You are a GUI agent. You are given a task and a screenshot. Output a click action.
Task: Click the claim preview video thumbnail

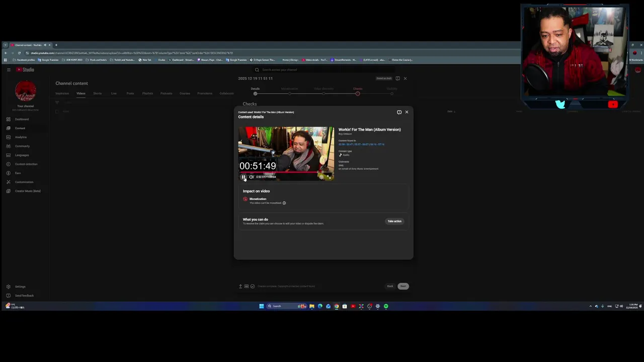pos(286,153)
